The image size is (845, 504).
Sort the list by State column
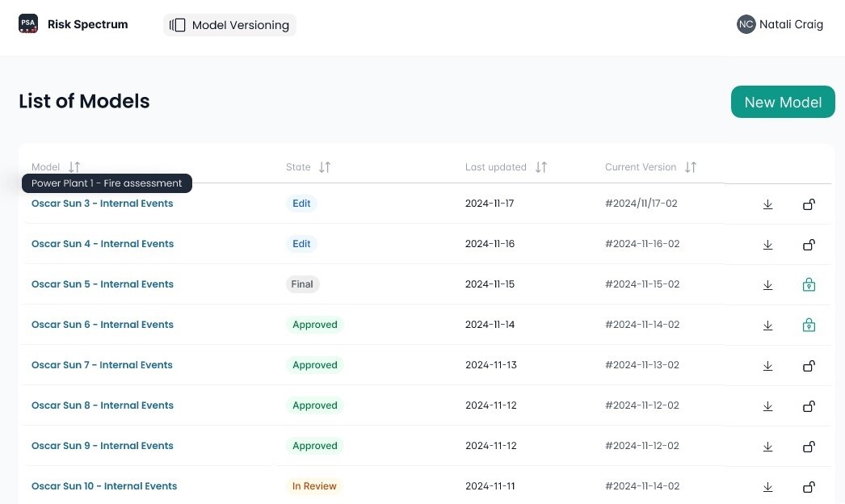coord(324,167)
